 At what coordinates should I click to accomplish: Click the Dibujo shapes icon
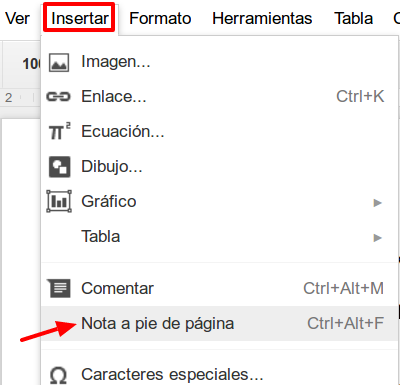pos(59,166)
